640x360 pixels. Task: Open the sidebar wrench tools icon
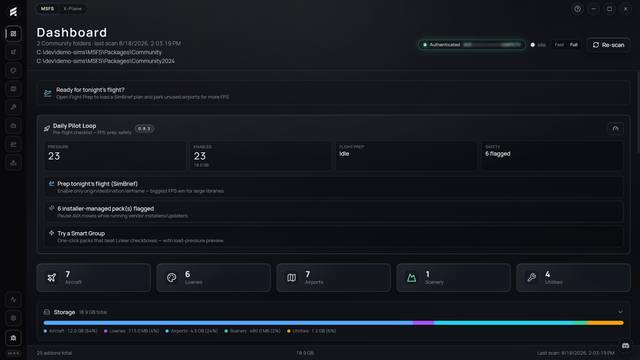(x=13, y=107)
